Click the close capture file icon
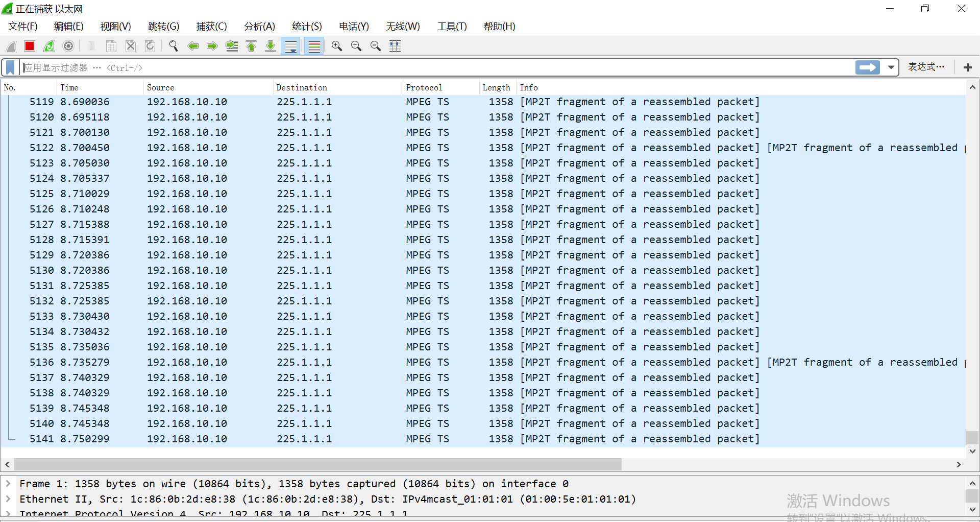 (x=131, y=46)
